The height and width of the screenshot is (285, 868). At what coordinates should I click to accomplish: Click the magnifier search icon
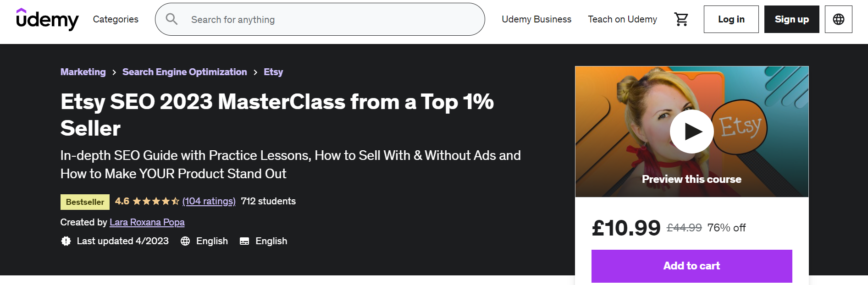coord(171,19)
